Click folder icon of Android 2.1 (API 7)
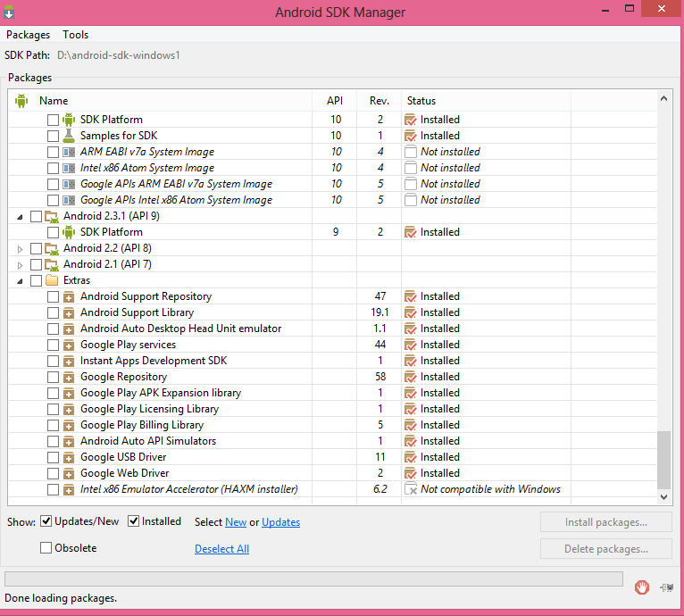 52,265
